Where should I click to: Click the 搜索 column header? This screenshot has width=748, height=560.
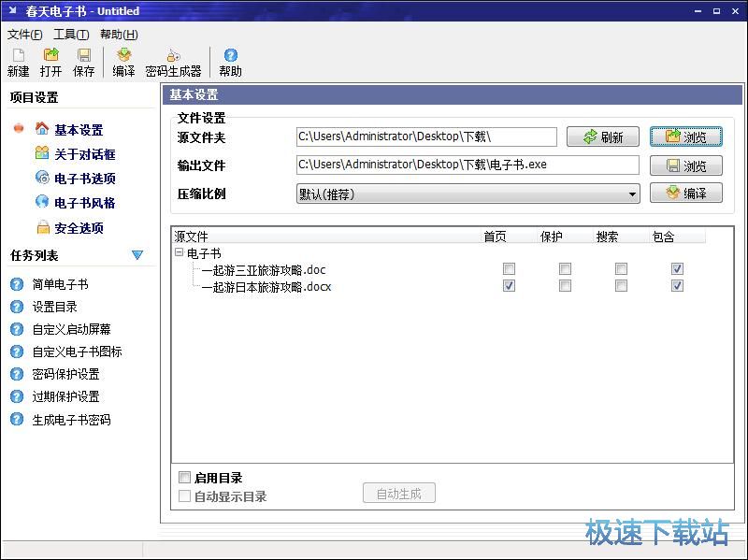tap(622, 237)
